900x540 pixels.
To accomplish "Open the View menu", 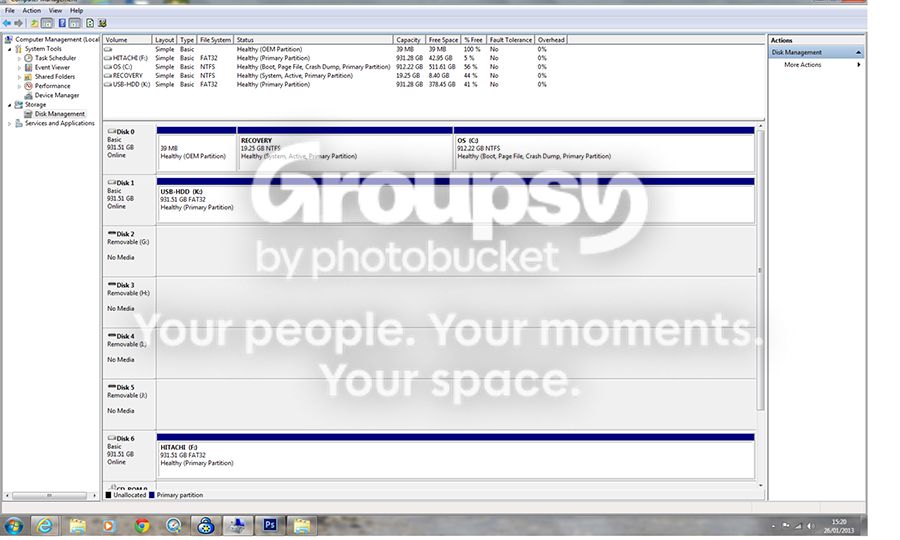I will (x=55, y=10).
